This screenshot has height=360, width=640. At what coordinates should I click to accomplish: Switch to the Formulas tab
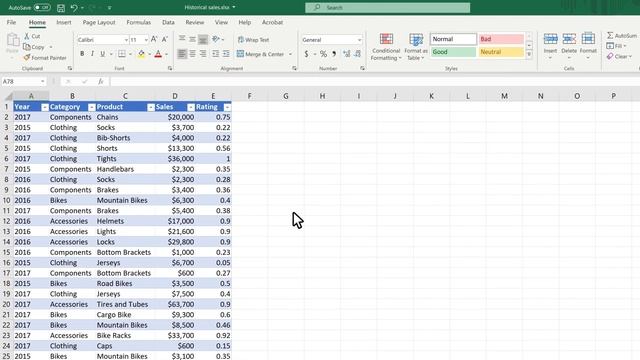tap(138, 22)
